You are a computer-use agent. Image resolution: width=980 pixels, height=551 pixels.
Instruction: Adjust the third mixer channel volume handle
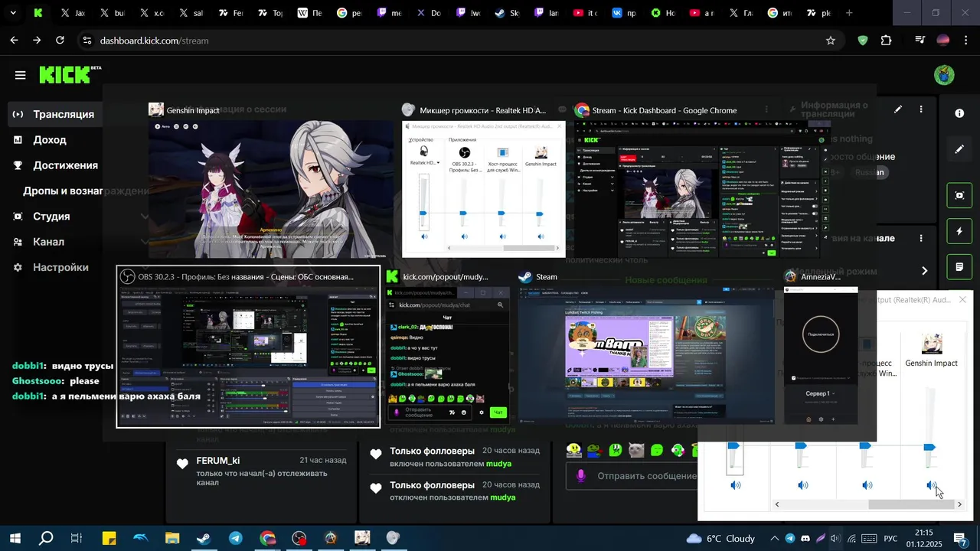(x=865, y=445)
